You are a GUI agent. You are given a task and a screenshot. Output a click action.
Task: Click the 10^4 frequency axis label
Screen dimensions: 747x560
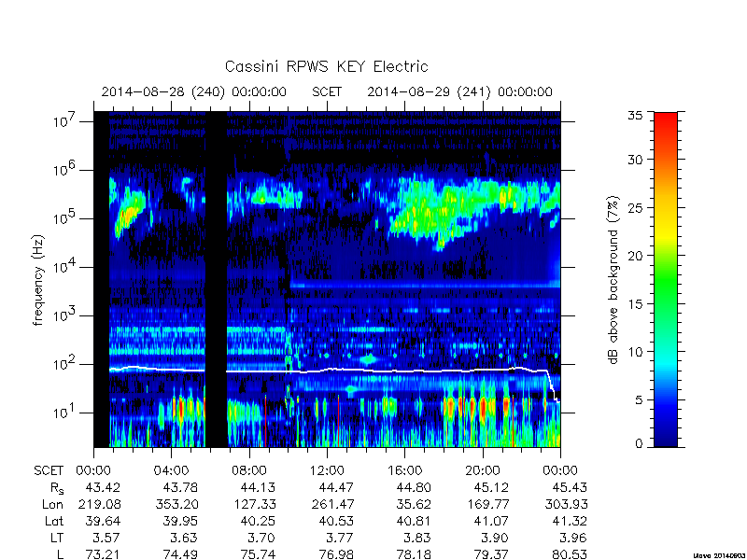point(63,267)
